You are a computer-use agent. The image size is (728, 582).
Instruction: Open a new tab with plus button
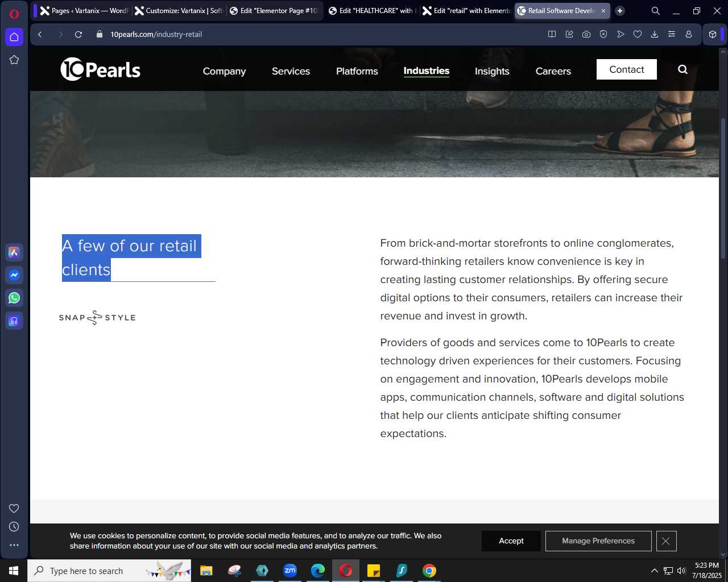620,11
